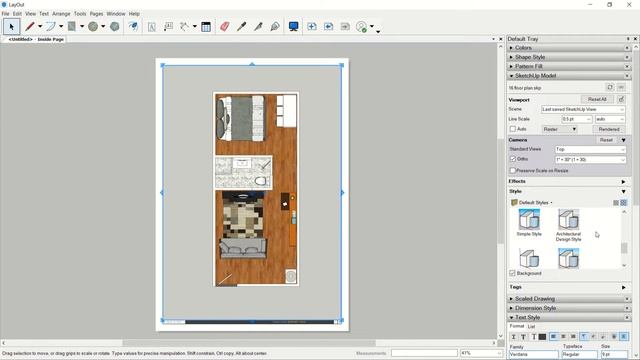The width and height of the screenshot is (640, 360).
Task: Pick the Line drawing tool
Action: [x=30, y=27]
